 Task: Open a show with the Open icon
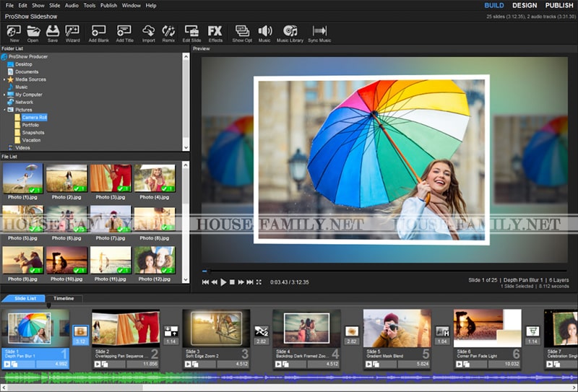[33, 33]
